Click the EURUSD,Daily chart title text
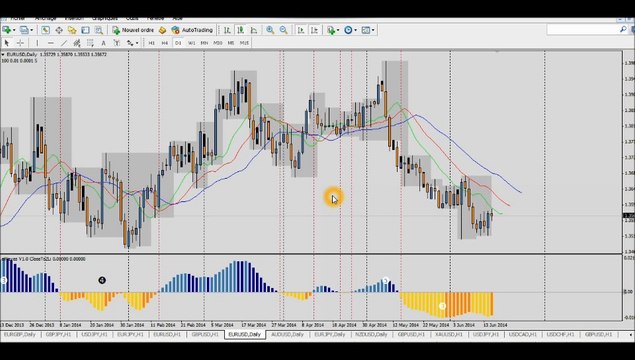The height and width of the screenshot is (360, 635). pyautogui.click(x=21, y=54)
